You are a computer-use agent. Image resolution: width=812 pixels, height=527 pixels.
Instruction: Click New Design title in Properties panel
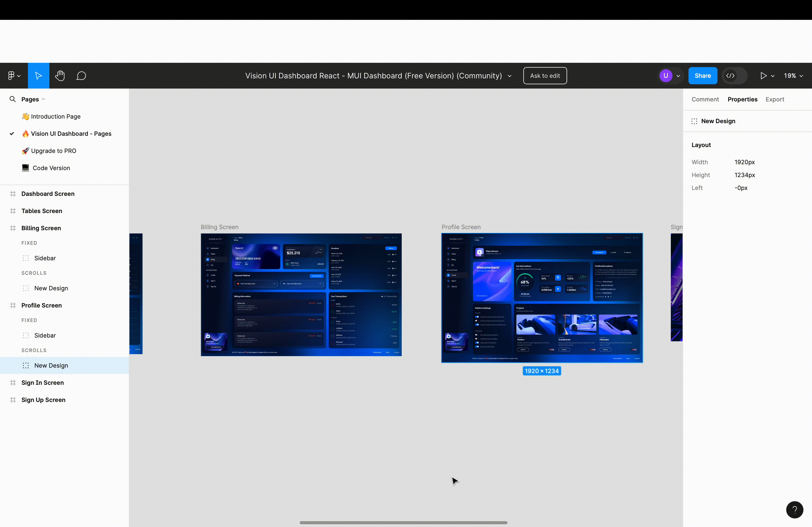(718, 121)
